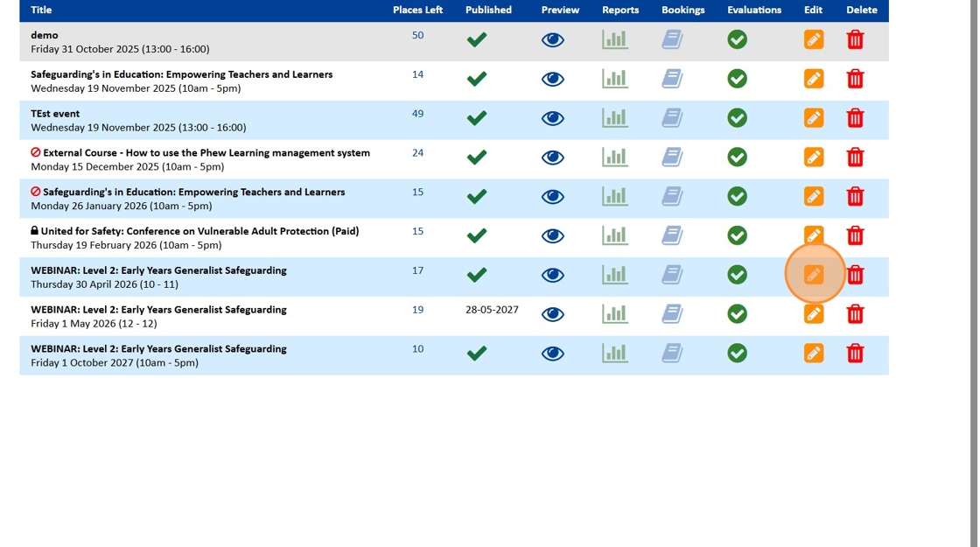Open bookings for United for Safety conference

pyautogui.click(x=673, y=235)
